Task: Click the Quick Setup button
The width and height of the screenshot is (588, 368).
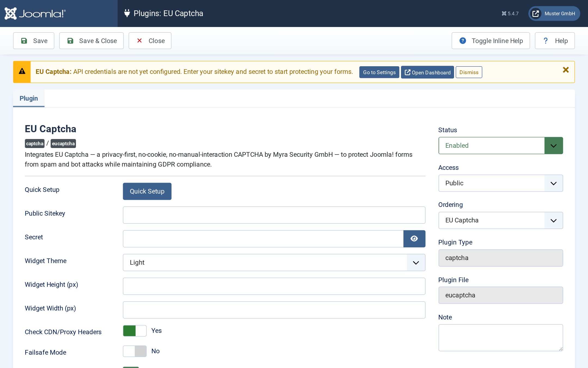Action: pos(147,191)
